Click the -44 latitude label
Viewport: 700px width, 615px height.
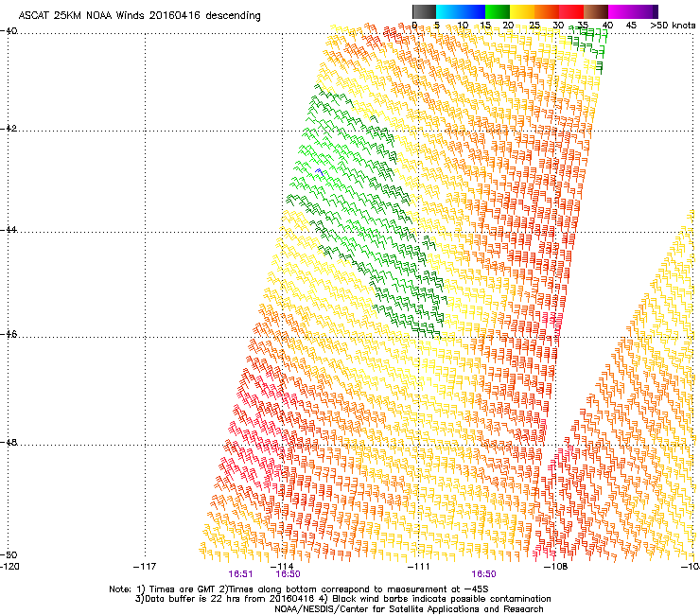[x=9, y=230]
